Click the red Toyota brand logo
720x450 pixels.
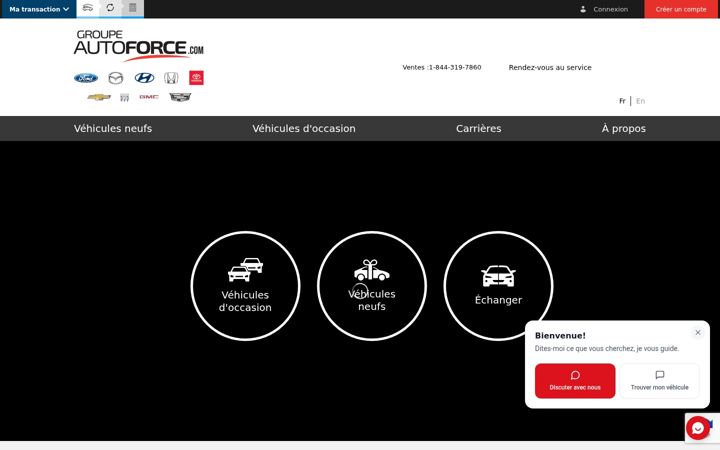(x=196, y=78)
